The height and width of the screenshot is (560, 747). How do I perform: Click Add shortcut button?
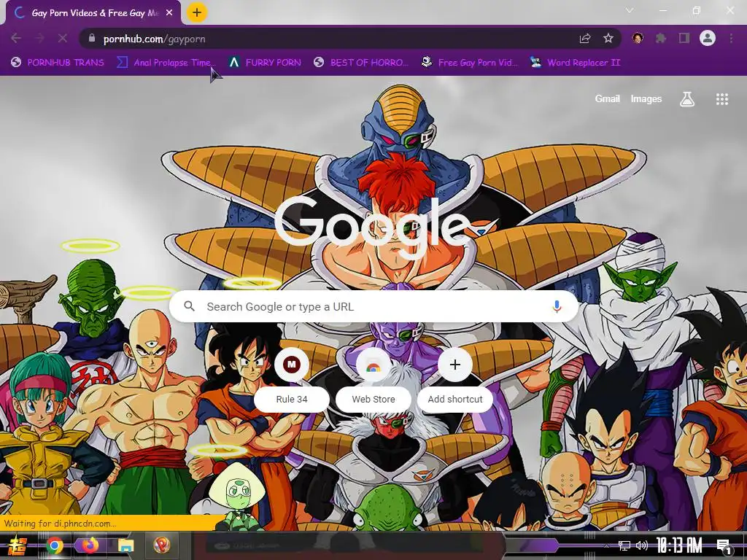455,379
